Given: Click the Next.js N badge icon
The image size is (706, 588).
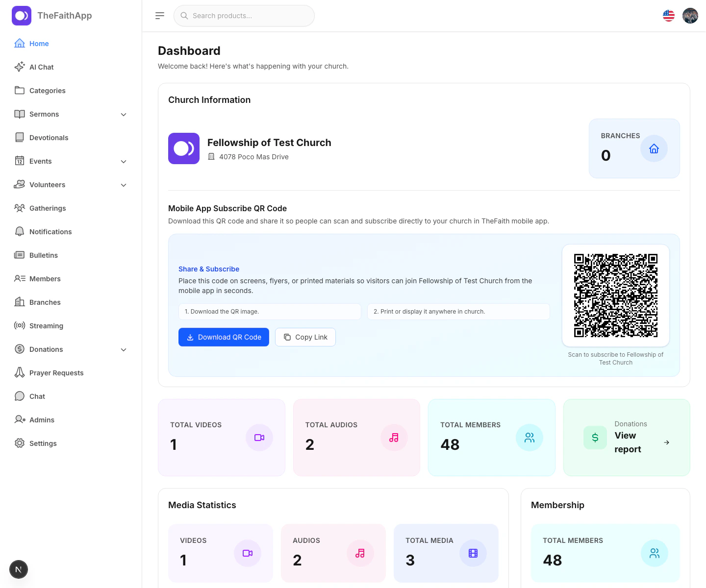Looking at the screenshot, I should tap(19, 569).
